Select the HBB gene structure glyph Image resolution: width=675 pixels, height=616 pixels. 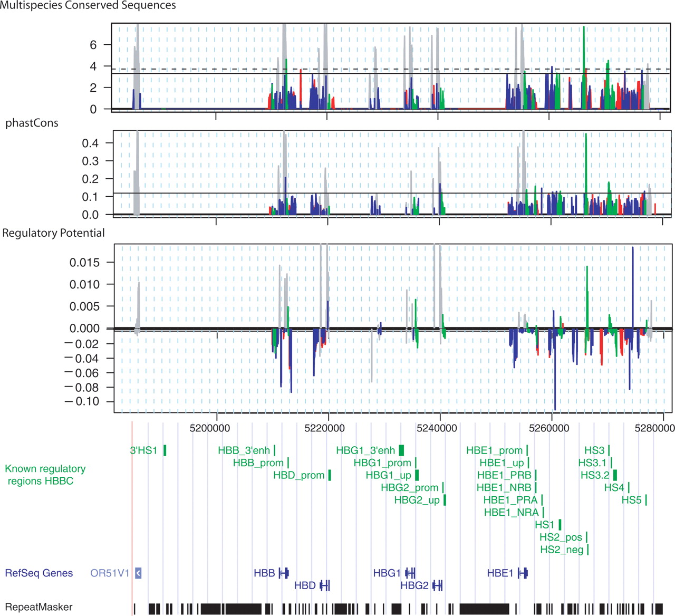pyautogui.click(x=284, y=573)
